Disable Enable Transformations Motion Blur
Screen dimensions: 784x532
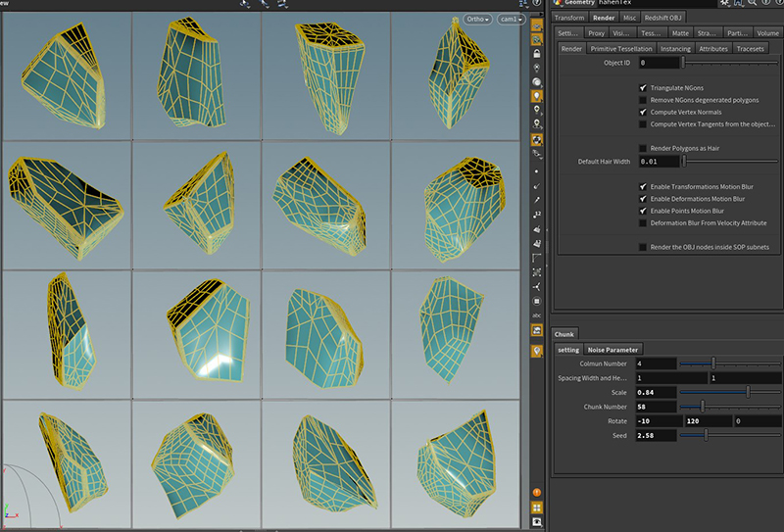point(643,186)
